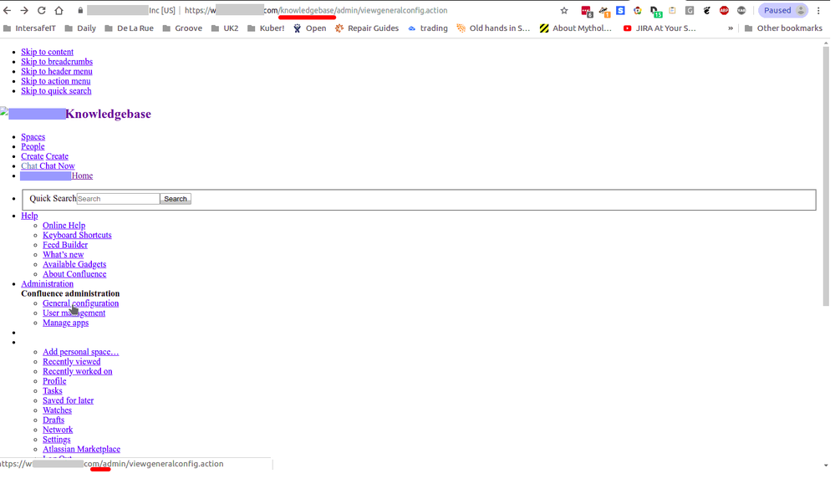Open Administration menu link
Image resolution: width=835 pixels, height=504 pixels.
pos(48,284)
